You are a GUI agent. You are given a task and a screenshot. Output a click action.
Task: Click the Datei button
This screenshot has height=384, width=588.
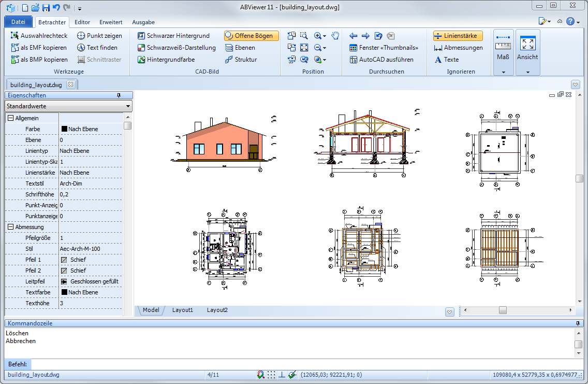coord(18,22)
